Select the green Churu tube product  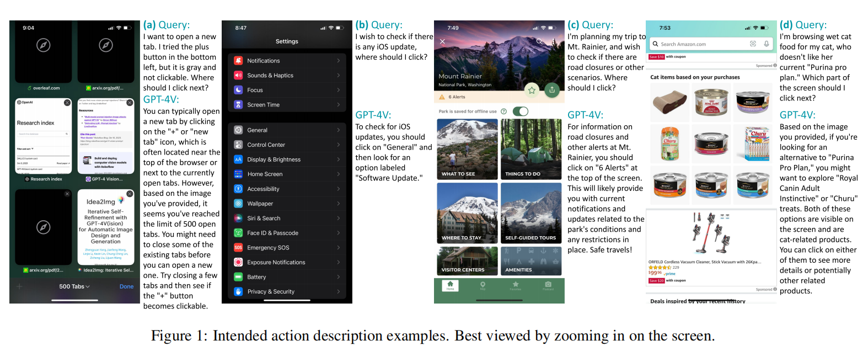[x=669, y=143]
